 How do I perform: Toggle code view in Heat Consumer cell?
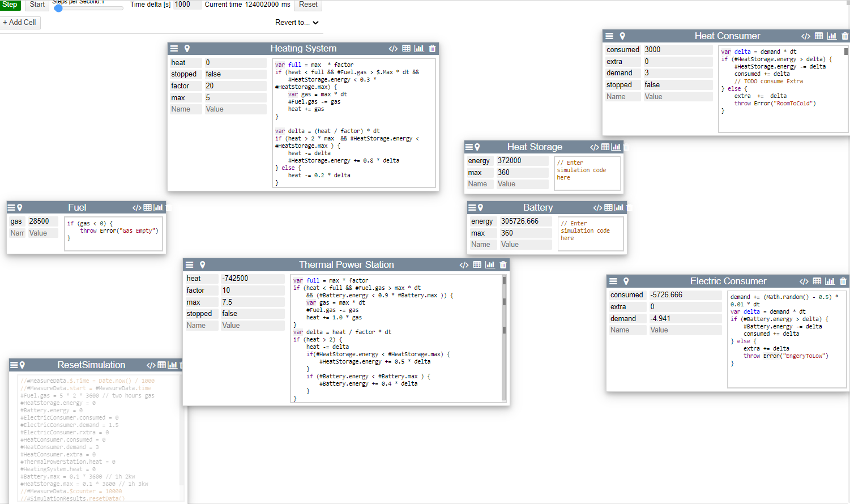pyautogui.click(x=805, y=36)
